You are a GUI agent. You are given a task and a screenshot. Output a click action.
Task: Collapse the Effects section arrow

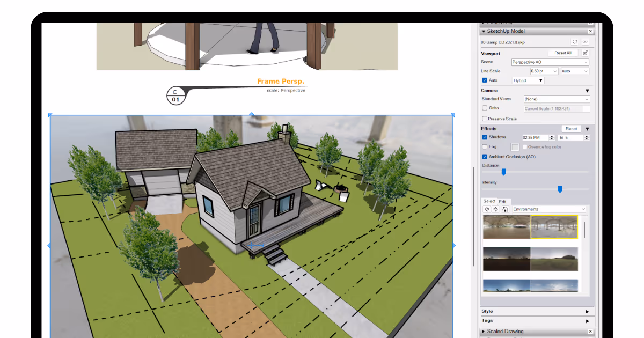pos(587,129)
